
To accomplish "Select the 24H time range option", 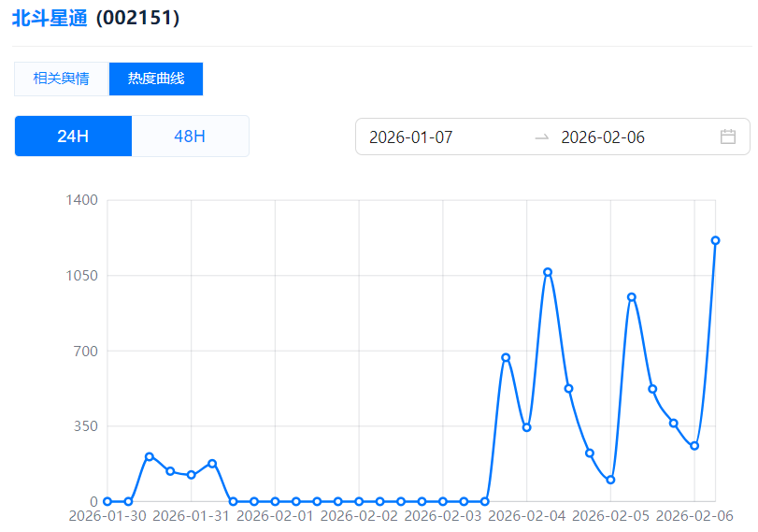I will point(73,137).
